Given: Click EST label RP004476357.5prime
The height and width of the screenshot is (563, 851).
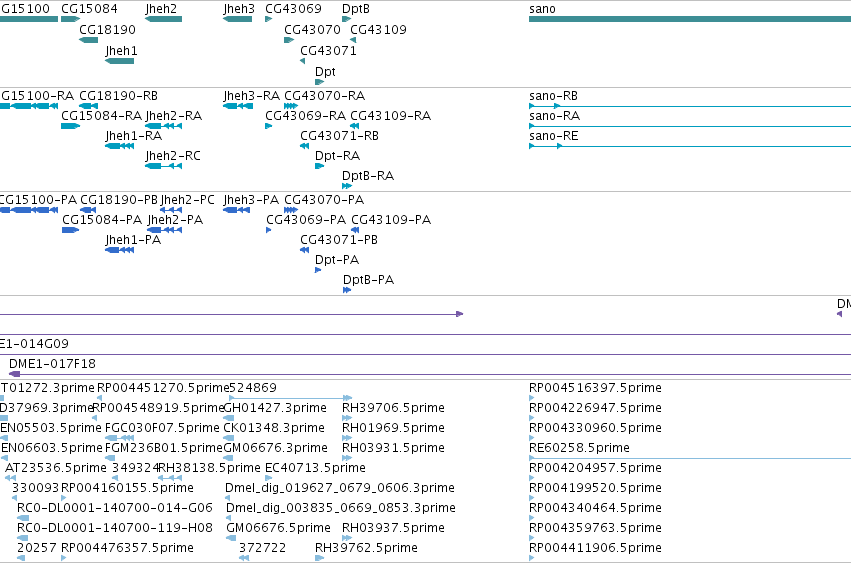Looking at the screenshot, I should tap(128, 548).
